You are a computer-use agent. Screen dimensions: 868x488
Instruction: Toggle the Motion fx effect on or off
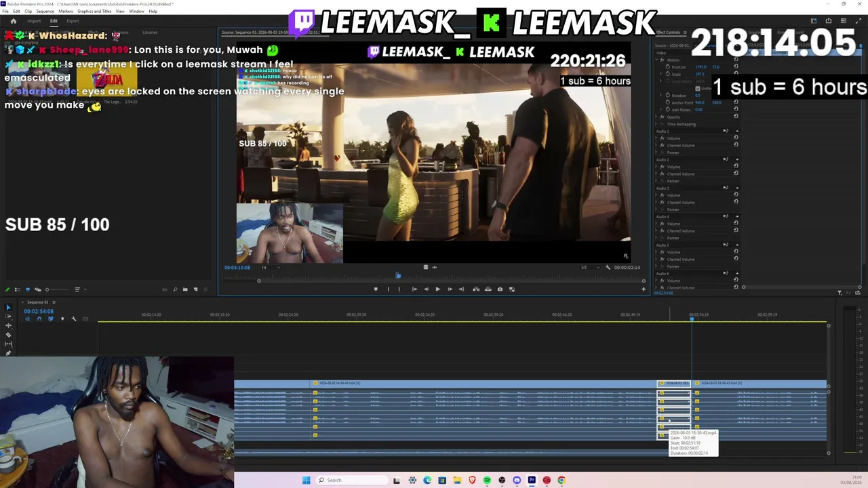(x=663, y=60)
